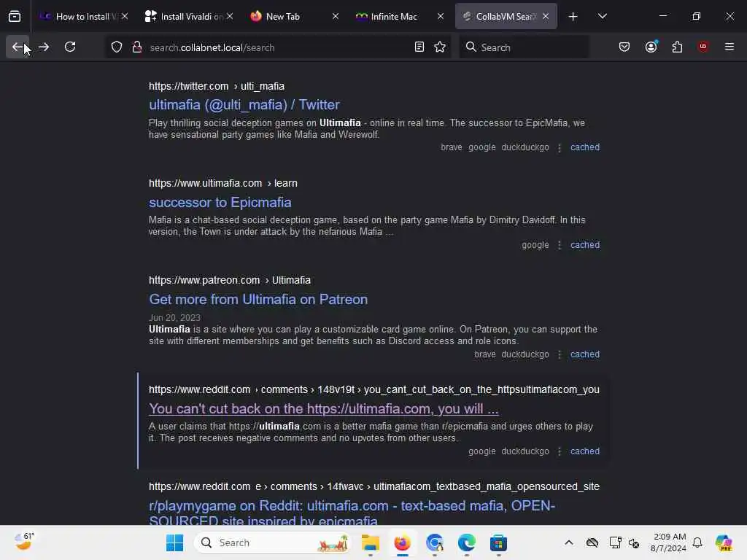
Task: Open cached link for the You can't cut back result
Action: coord(585,451)
